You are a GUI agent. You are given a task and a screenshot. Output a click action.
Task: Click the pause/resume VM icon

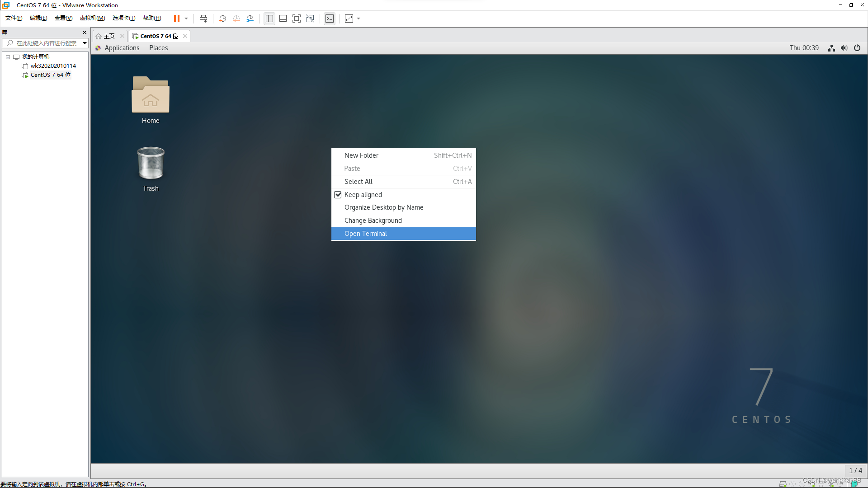point(176,19)
